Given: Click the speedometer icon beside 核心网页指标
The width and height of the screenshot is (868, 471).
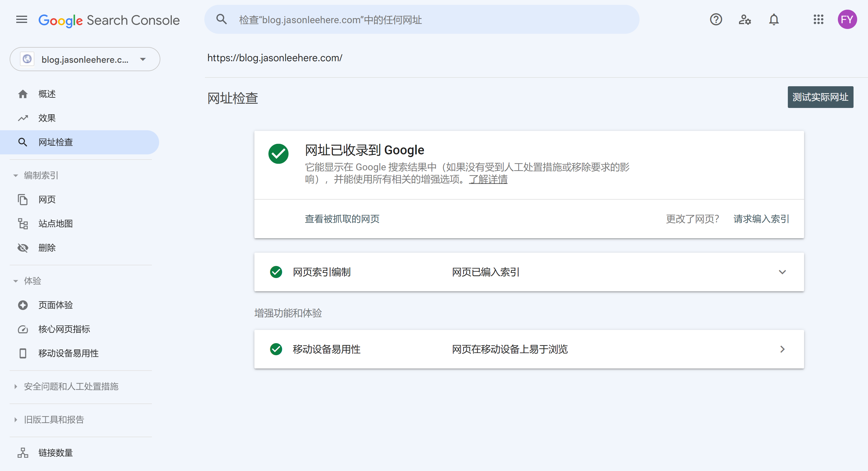Looking at the screenshot, I should coord(23,329).
